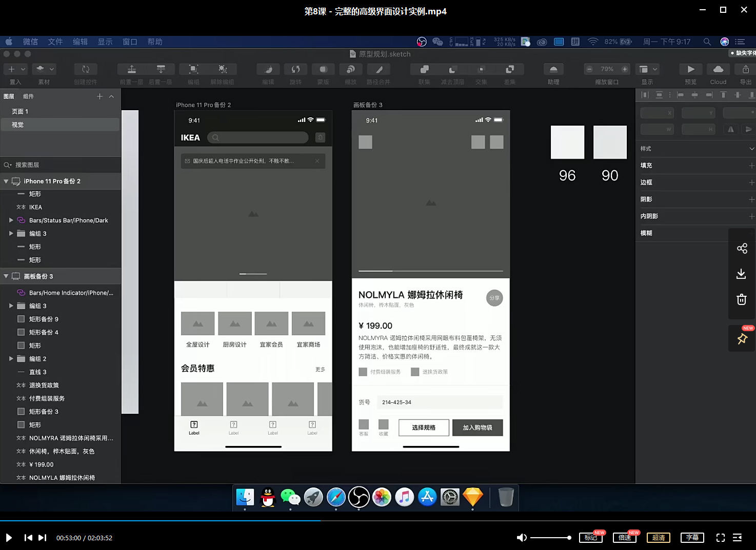Open the 编辑 menu in menu bar
756x550 pixels.
(x=80, y=42)
